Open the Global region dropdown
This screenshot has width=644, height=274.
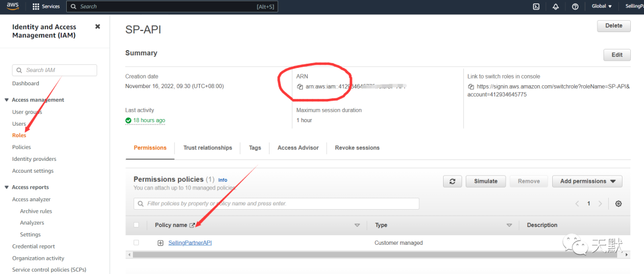point(602,7)
